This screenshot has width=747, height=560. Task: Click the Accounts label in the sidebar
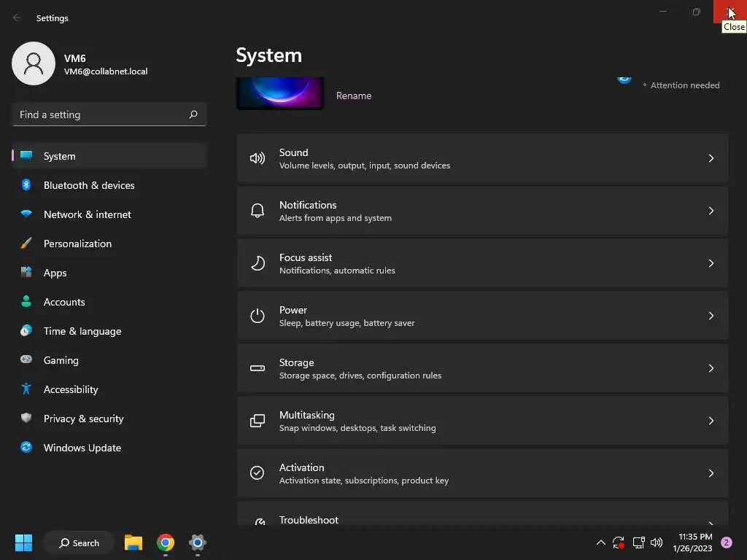click(64, 302)
